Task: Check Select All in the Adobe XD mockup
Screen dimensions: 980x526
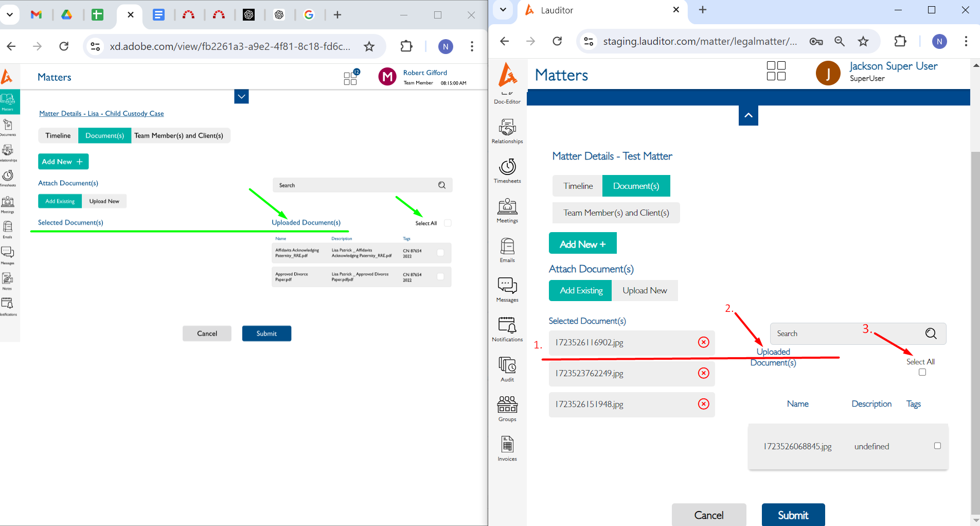Action: tap(447, 223)
